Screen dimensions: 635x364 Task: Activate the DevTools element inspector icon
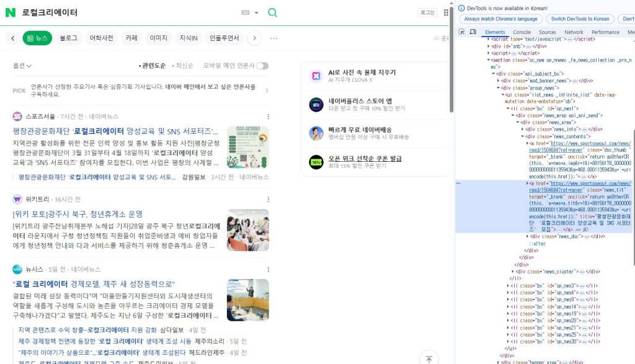(x=461, y=32)
